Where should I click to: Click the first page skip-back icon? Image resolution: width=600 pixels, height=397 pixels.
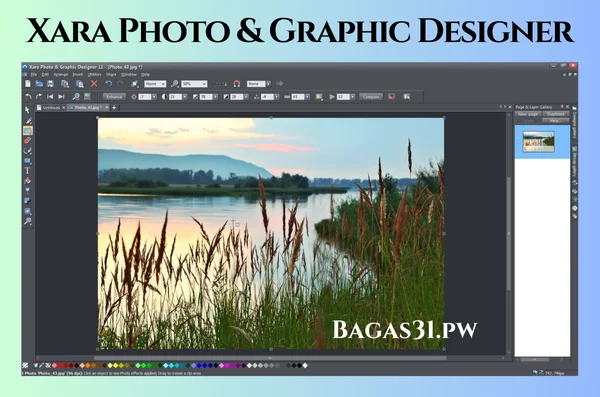tap(50, 96)
